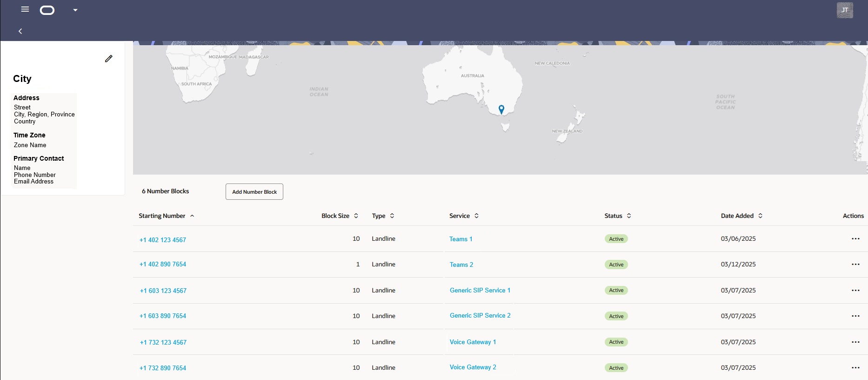Expand the dropdown arrow beside the logo

tap(75, 10)
